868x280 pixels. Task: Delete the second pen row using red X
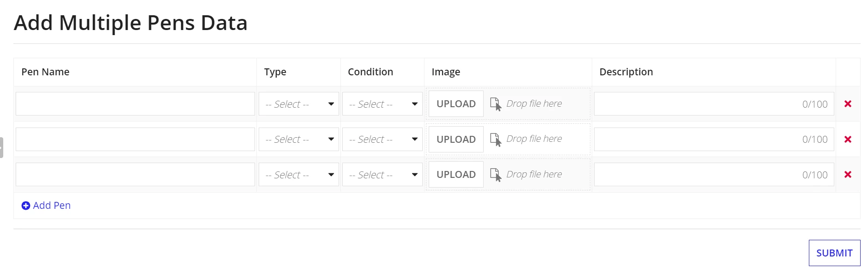click(848, 139)
